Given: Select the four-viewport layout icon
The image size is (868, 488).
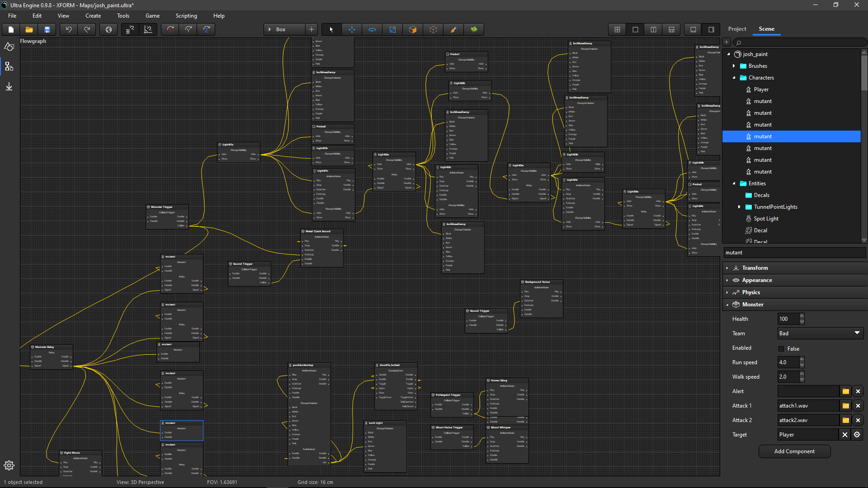Looking at the screenshot, I should 617,30.
